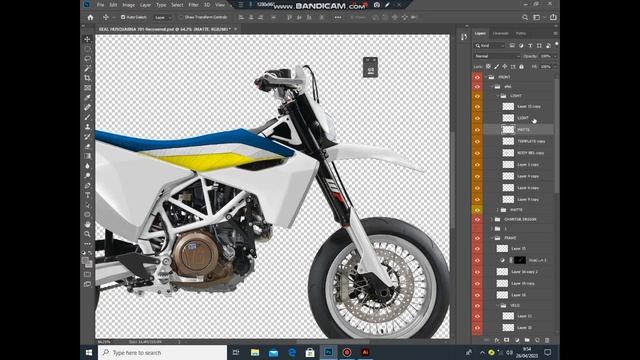This screenshot has height=360, width=640.
Task: Open the Auto-Select Layer dropdown in the options bar
Action: (162, 17)
